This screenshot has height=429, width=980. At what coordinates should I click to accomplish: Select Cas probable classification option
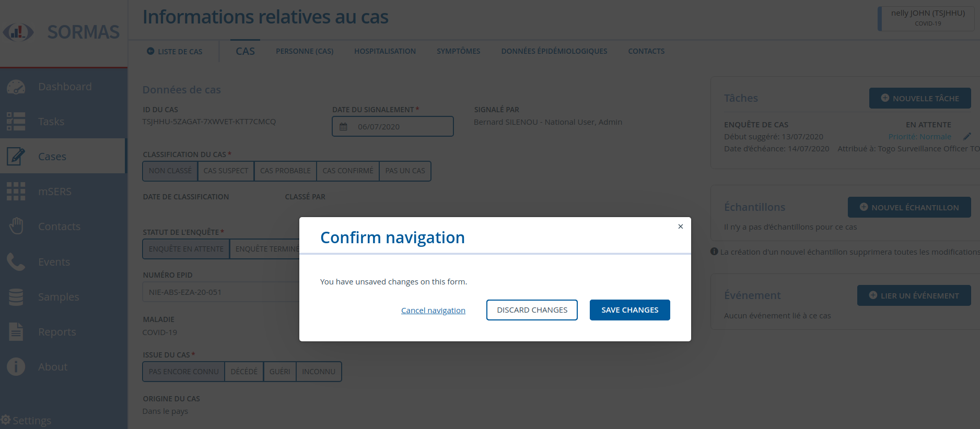click(x=285, y=171)
